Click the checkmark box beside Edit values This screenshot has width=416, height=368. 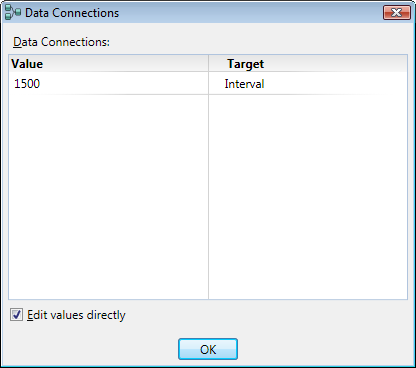coord(16,315)
